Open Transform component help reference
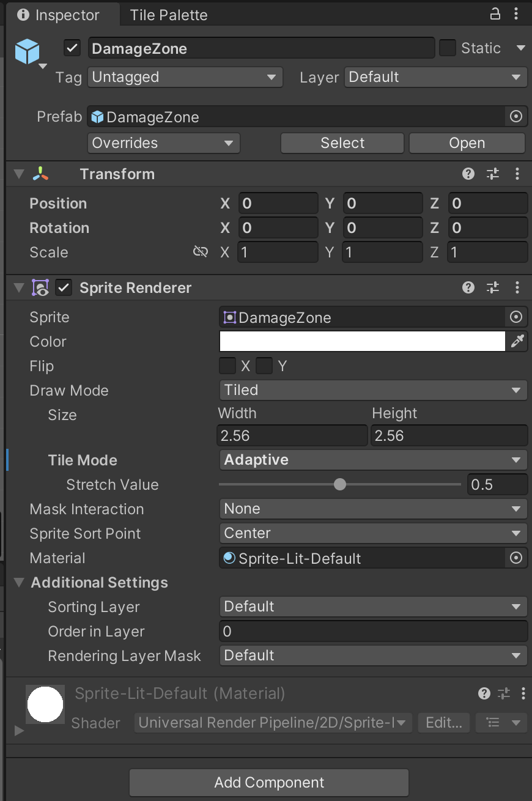The width and height of the screenshot is (532, 801). point(468,174)
